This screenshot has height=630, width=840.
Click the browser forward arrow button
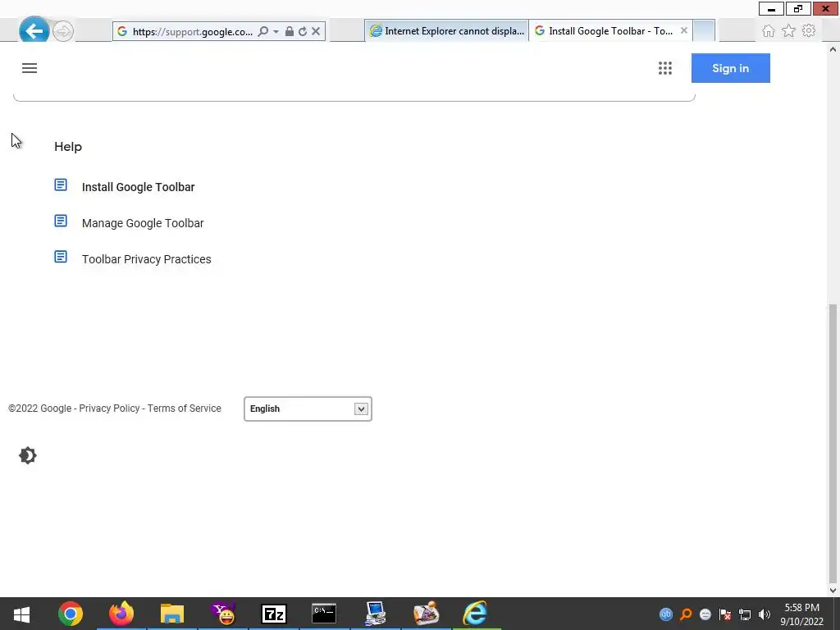(x=63, y=31)
